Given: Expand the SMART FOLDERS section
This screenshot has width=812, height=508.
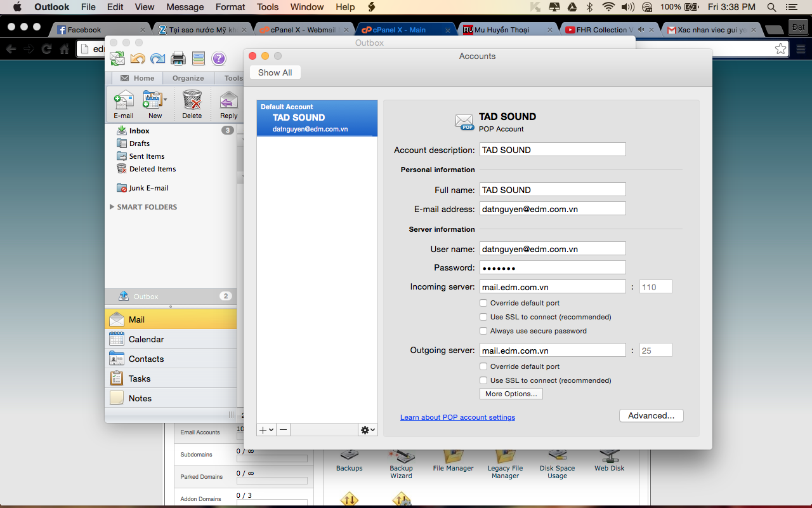Looking at the screenshot, I should click(x=112, y=207).
